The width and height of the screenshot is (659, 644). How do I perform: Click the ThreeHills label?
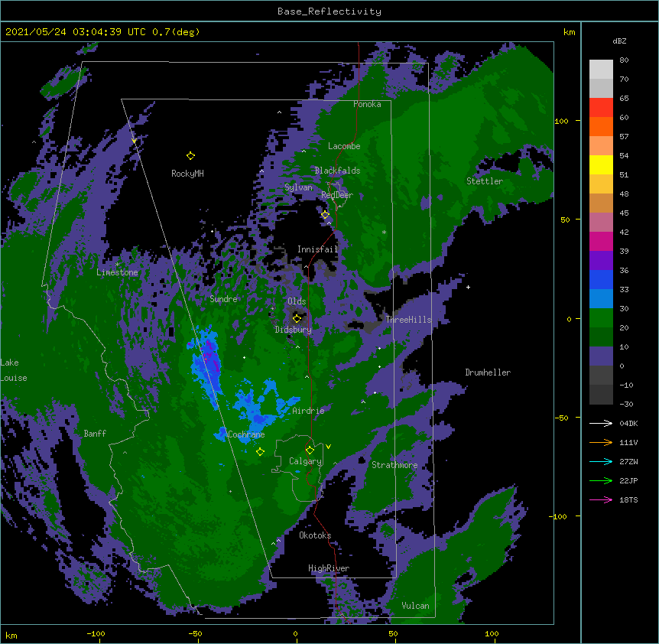(408, 320)
